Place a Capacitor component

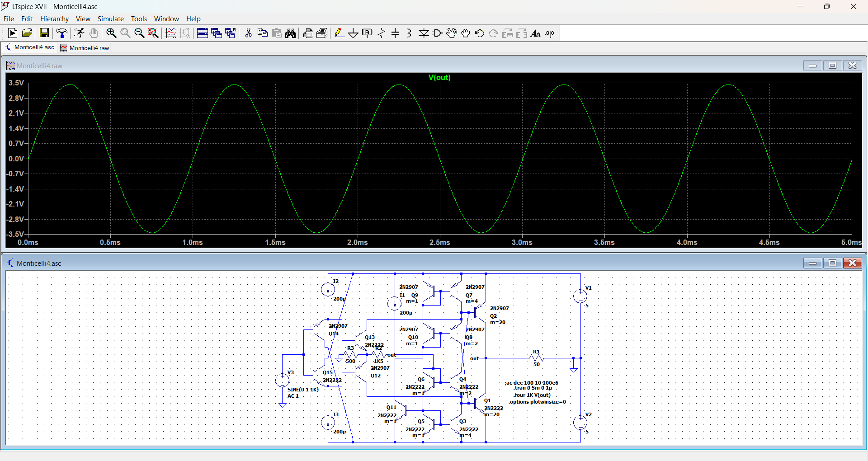[395, 33]
